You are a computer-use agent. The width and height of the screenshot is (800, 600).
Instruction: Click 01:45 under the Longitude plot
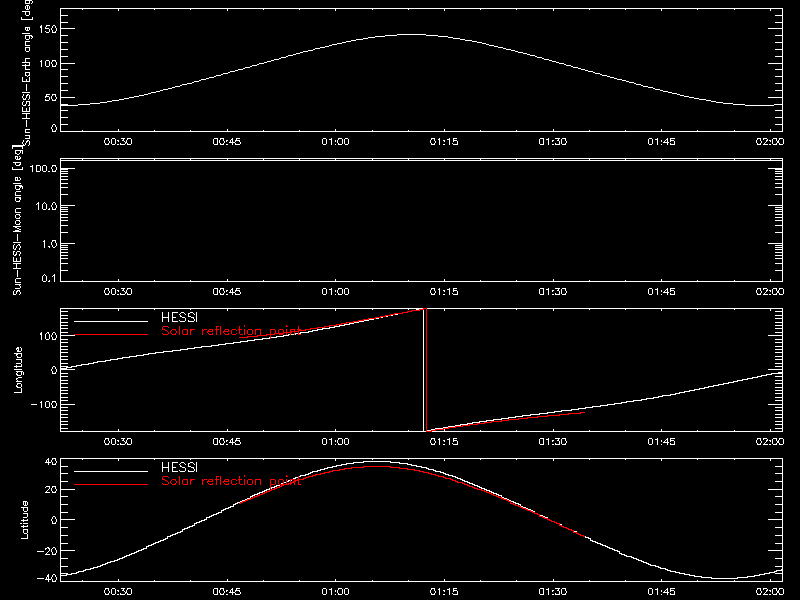661,442
